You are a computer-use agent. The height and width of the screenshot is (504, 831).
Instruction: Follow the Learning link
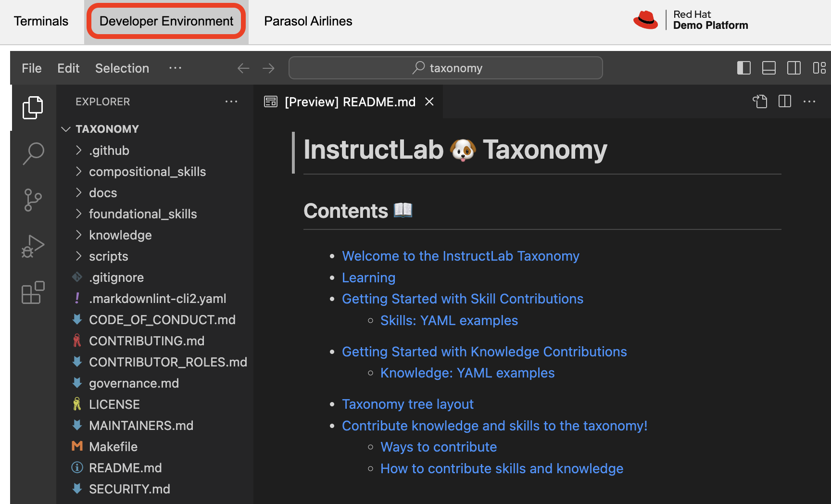click(x=368, y=277)
